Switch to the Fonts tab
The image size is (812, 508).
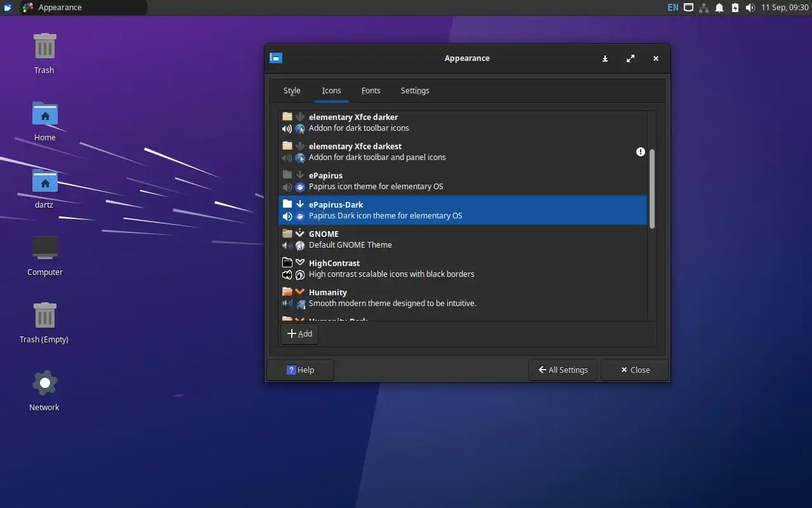(x=371, y=91)
